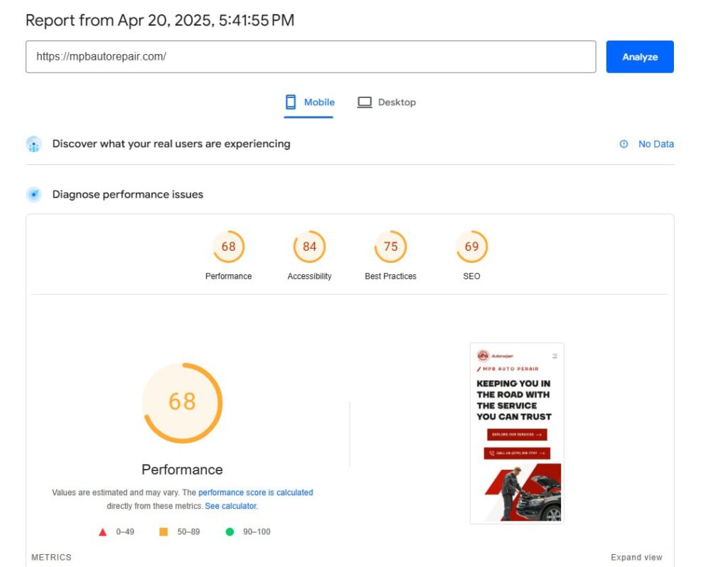Screen dimensions: 728x567
Task: Jump to the Accessibility 84 score gauge
Action: pos(309,247)
